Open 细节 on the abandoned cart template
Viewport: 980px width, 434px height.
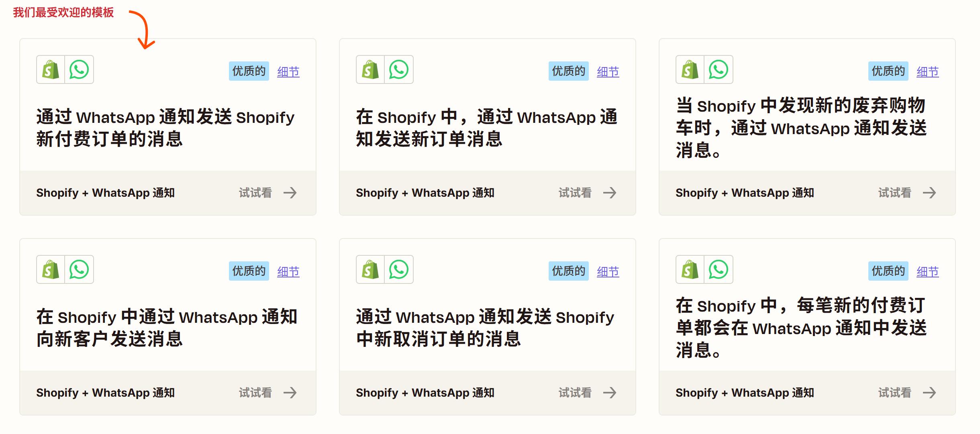point(928,71)
